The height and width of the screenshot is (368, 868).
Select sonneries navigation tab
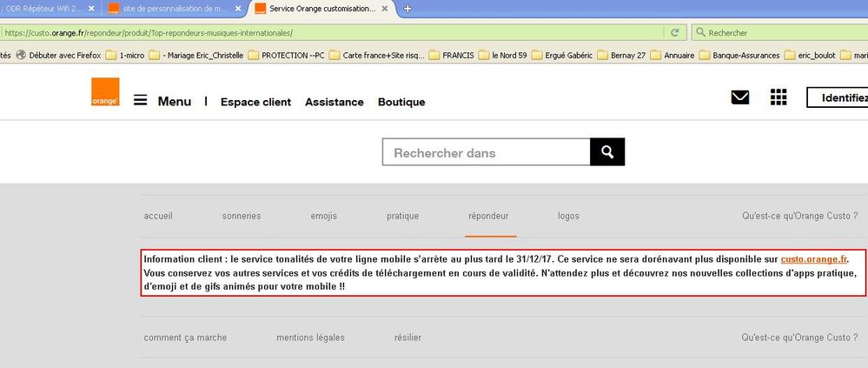pyautogui.click(x=242, y=216)
